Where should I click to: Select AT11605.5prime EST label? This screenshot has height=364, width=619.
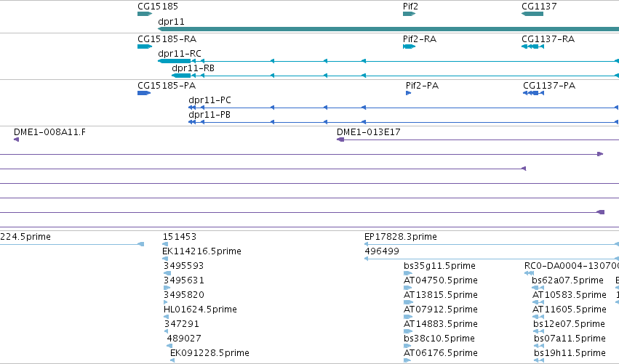tap(570, 310)
